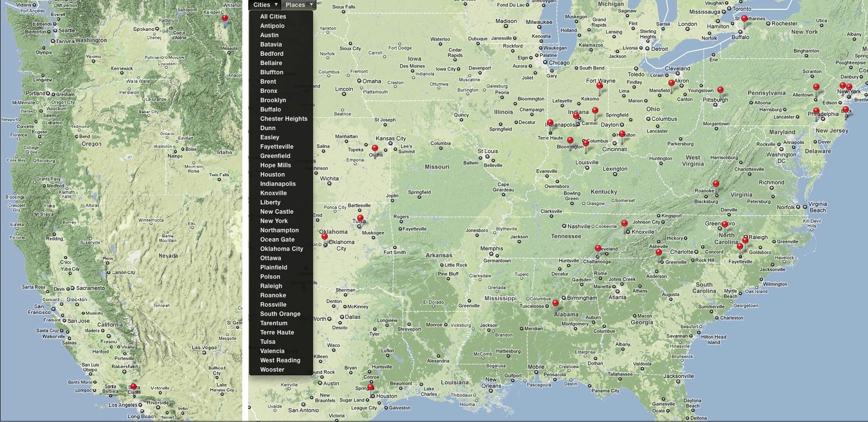Select South Orange in the Cities list
The image size is (868, 422).
280,314
